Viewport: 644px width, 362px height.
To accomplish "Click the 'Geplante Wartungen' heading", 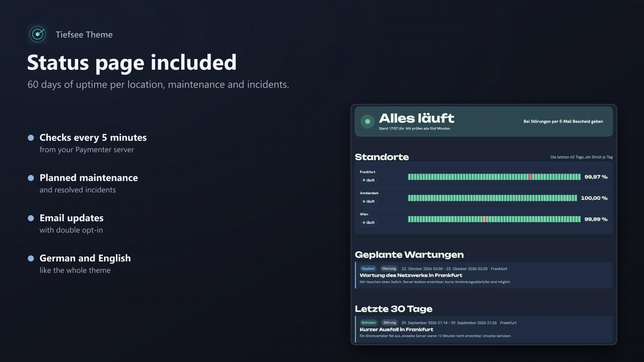I will pyautogui.click(x=409, y=255).
